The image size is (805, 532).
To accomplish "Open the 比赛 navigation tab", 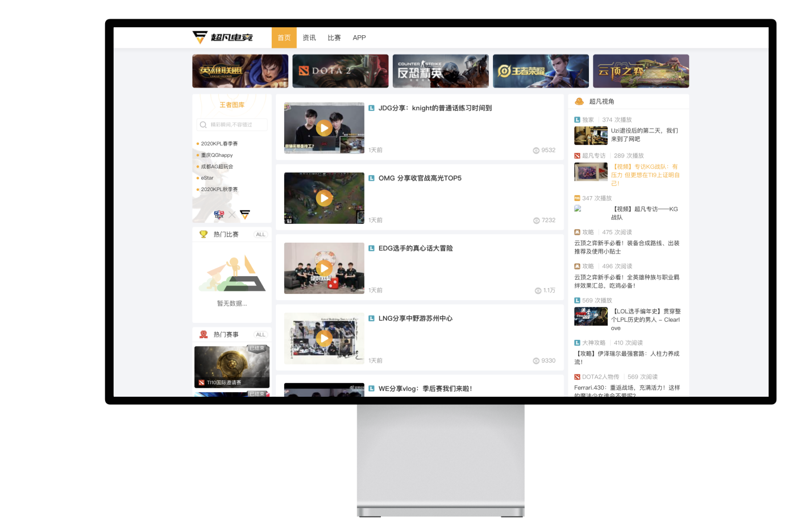I will pyautogui.click(x=334, y=38).
